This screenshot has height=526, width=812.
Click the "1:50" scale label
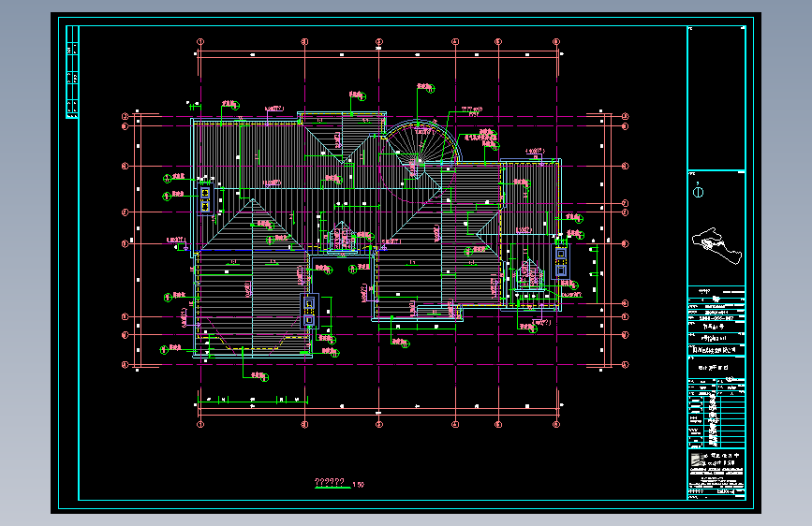pos(359,485)
